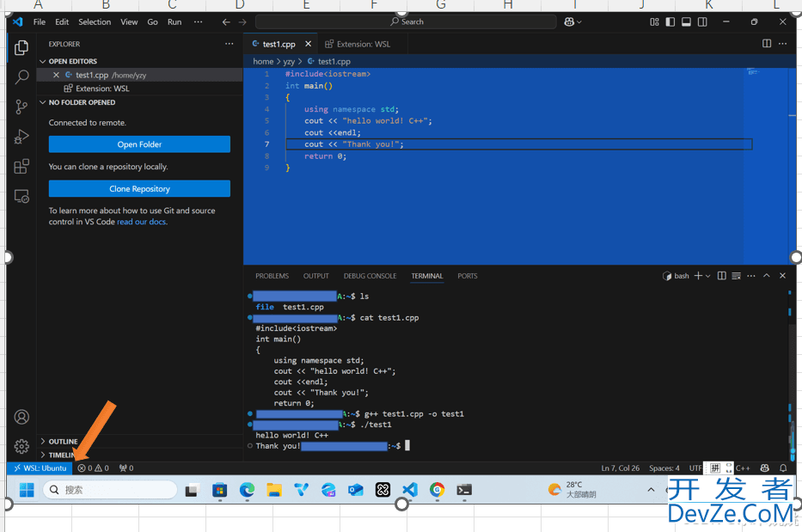Switch to the Extension: WSL tab
The height and width of the screenshot is (532, 802).
tap(363, 44)
